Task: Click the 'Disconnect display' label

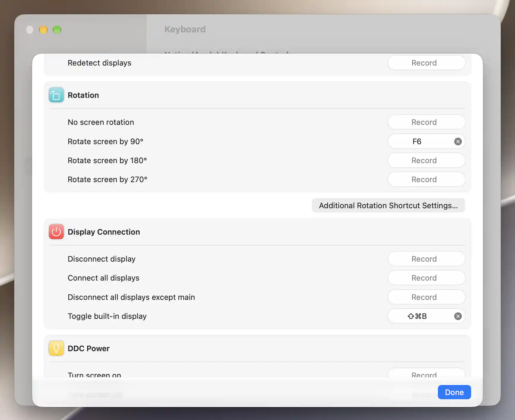Action: (101, 259)
